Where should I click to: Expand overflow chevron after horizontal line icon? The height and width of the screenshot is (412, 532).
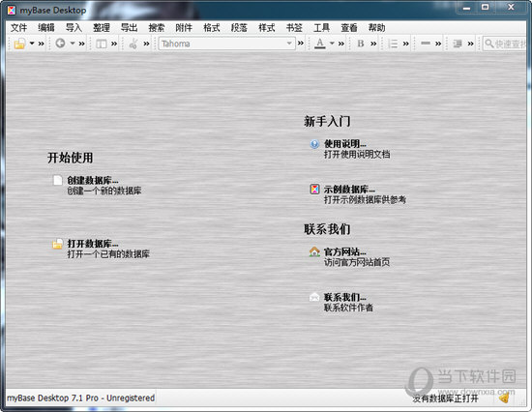tap(438, 44)
